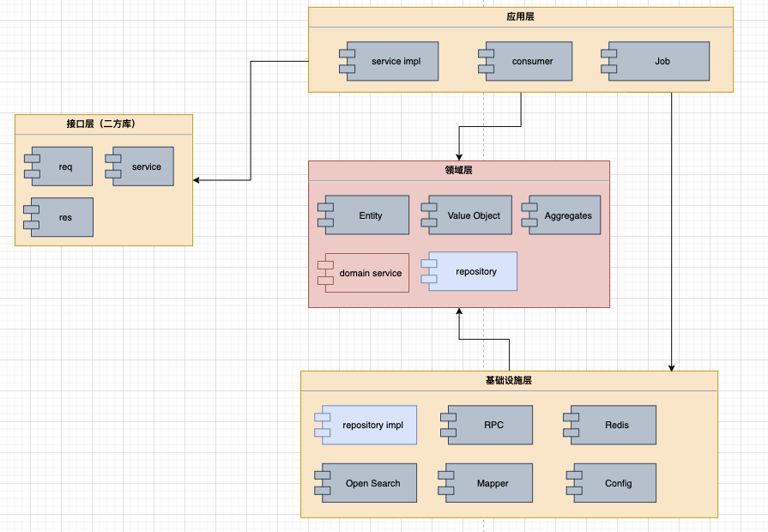Click the module icon on Job

(x=608, y=61)
